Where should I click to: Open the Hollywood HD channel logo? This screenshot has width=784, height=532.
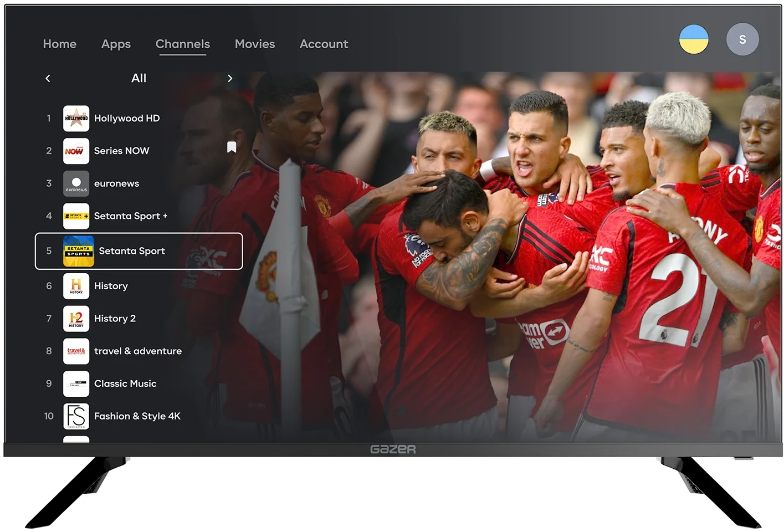(76, 119)
